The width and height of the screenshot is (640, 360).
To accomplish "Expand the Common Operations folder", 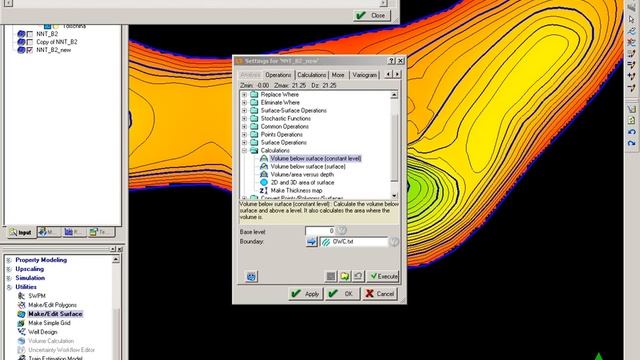I will point(244,127).
